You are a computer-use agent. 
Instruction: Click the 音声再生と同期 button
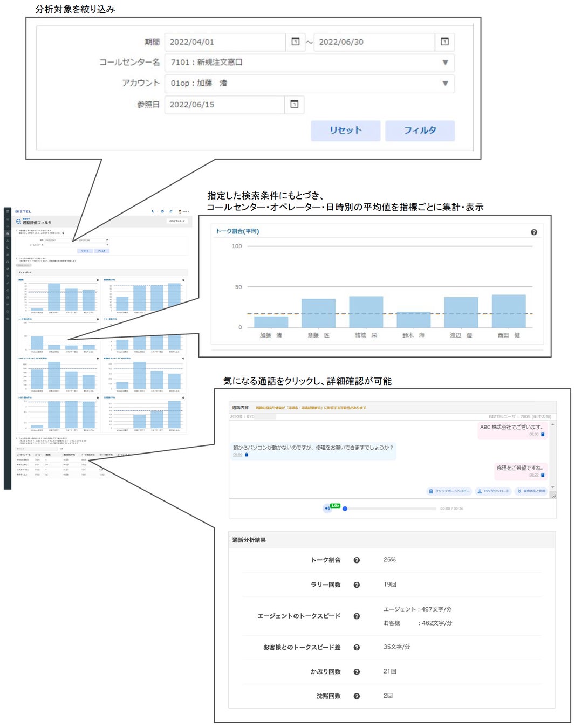point(531,491)
